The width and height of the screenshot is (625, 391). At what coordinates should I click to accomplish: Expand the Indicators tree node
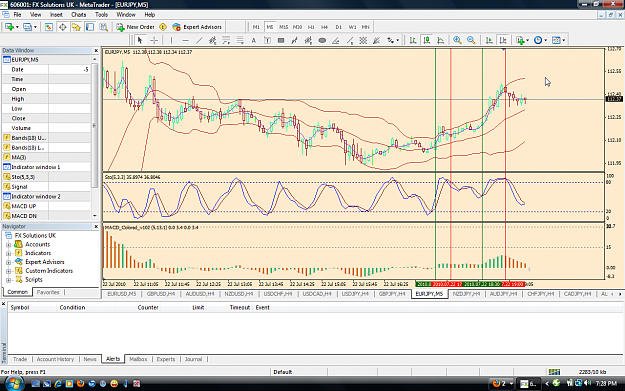click(x=8, y=253)
